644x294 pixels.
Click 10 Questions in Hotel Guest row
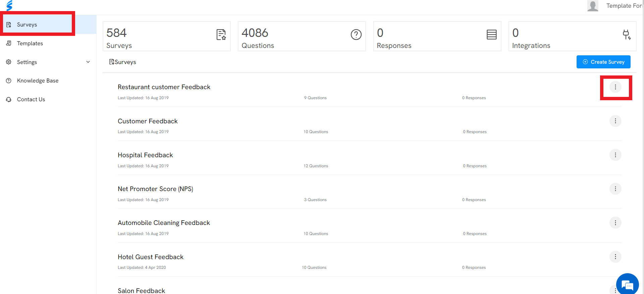point(314,268)
